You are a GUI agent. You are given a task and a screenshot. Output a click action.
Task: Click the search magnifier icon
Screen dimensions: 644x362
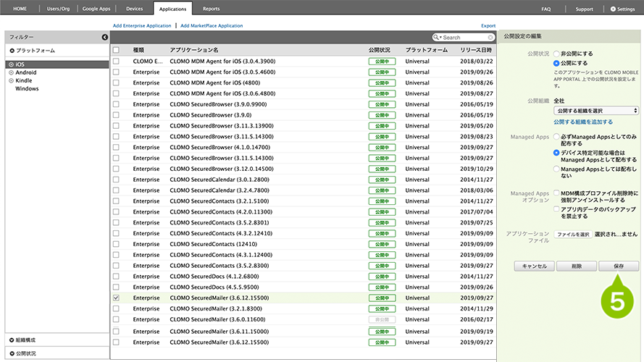click(436, 38)
